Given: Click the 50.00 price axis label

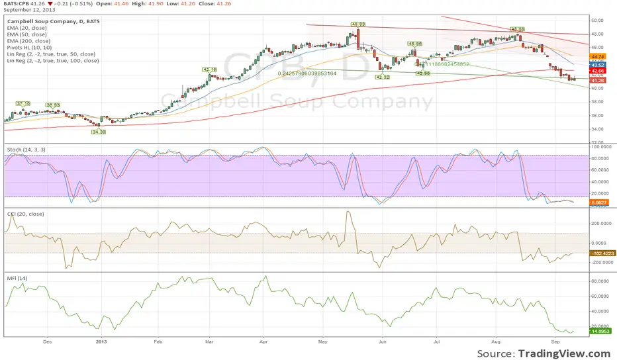Looking at the screenshot, I should (597, 21).
